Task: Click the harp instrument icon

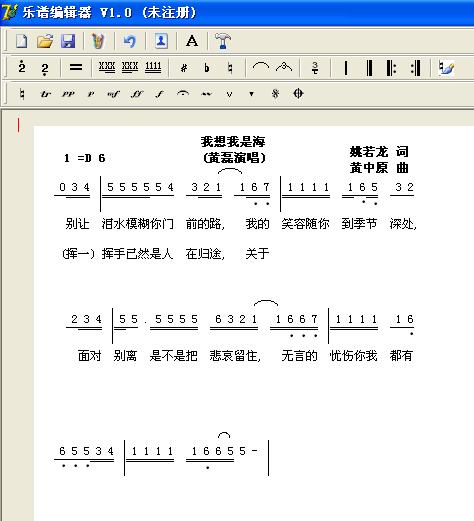Action: click(98, 41)
